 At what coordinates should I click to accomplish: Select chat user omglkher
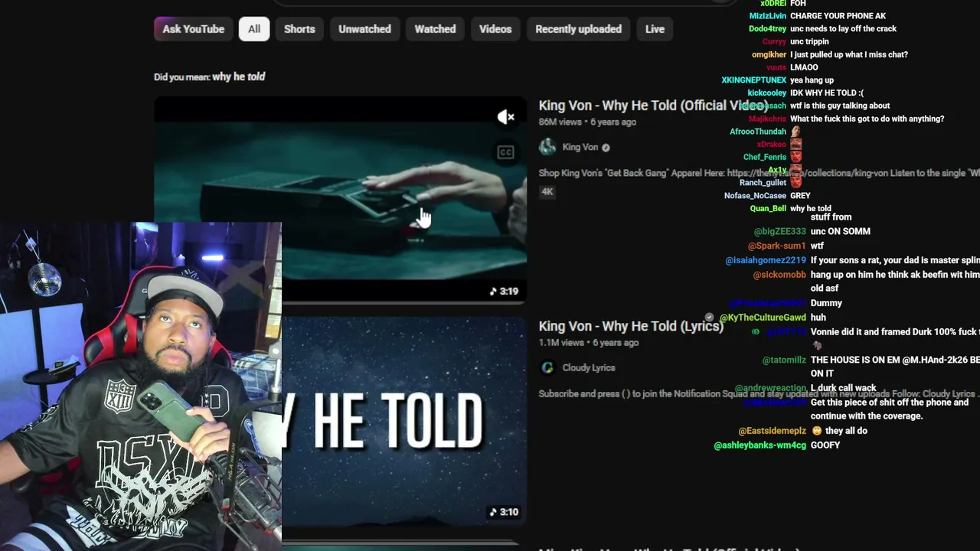point(769,55)
